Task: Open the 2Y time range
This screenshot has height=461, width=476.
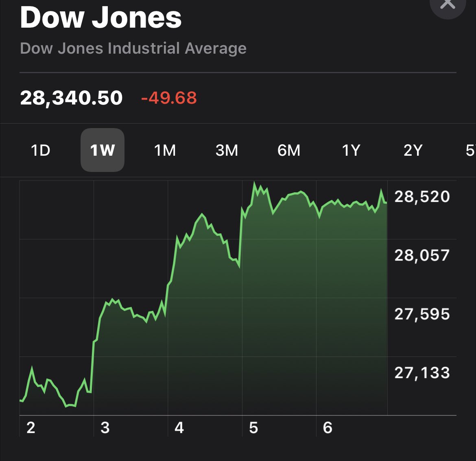Action: click(x=413, y=150)
